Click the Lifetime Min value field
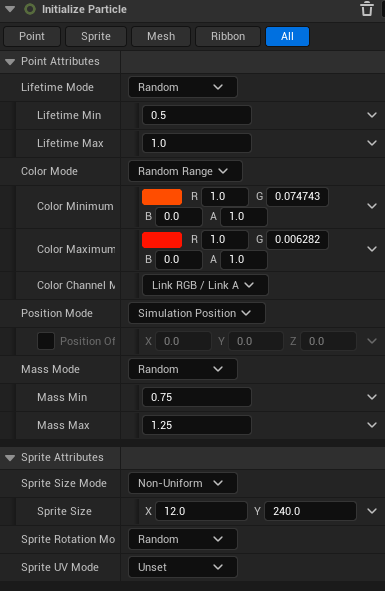 point(197,115)
